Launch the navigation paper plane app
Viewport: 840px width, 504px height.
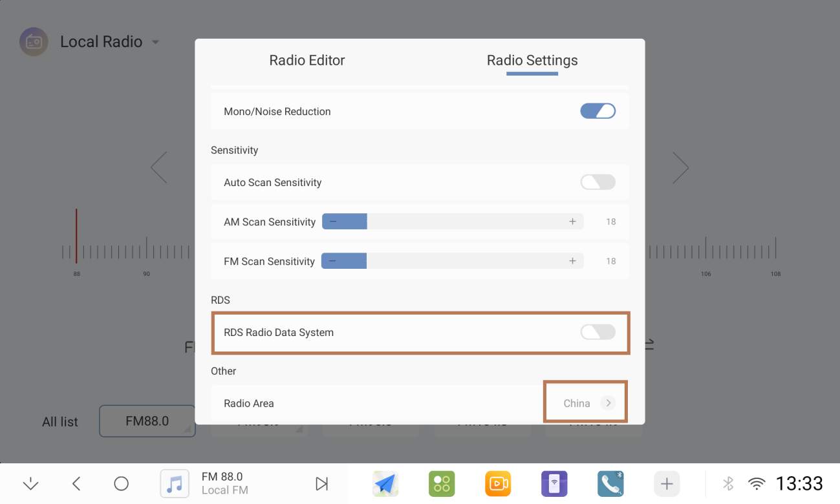(x=385, y=483)
